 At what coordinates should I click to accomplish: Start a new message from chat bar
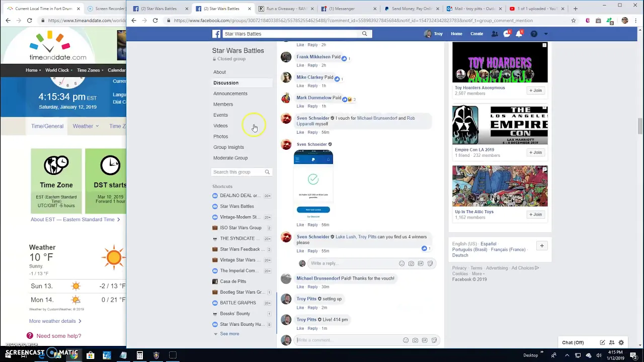pyautogui.click(x=602, y=343)
